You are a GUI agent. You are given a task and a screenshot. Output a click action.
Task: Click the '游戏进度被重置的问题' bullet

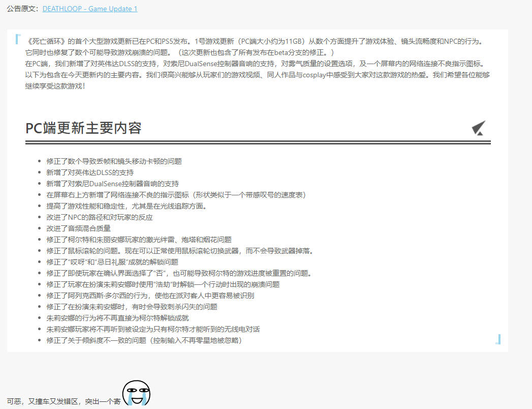179,274
